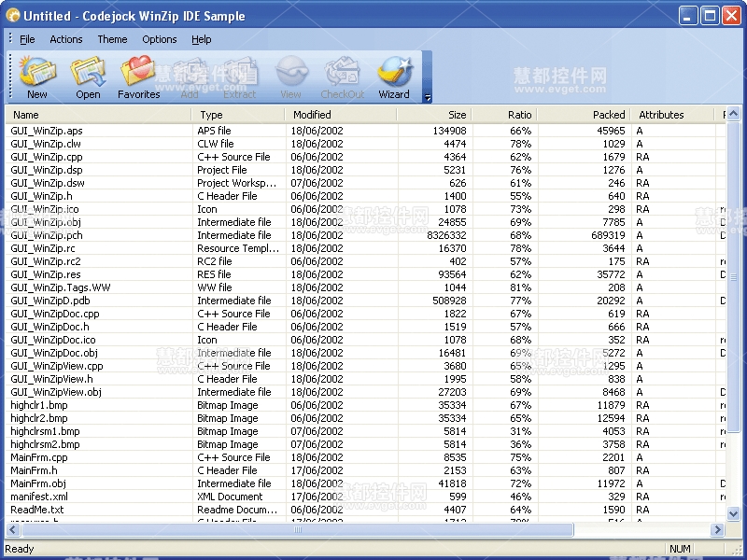Select the highclr2.bmp file row
This screenshot has width=747, height=560.
point(366,418)
